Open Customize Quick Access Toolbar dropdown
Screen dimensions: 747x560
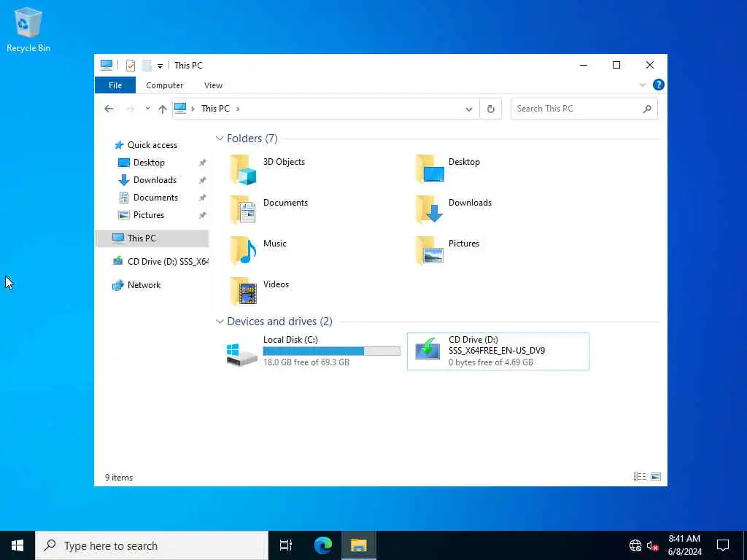[x=160, y=66]
